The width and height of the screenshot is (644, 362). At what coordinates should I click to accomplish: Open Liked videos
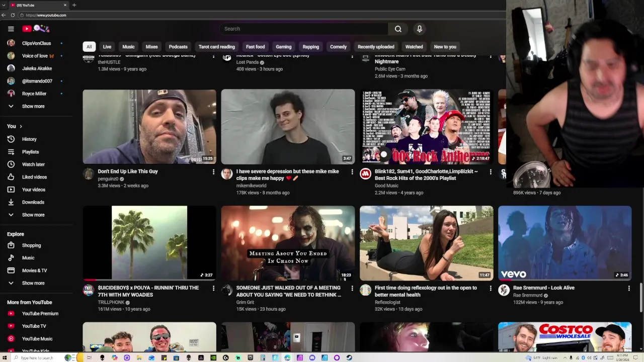34,177
